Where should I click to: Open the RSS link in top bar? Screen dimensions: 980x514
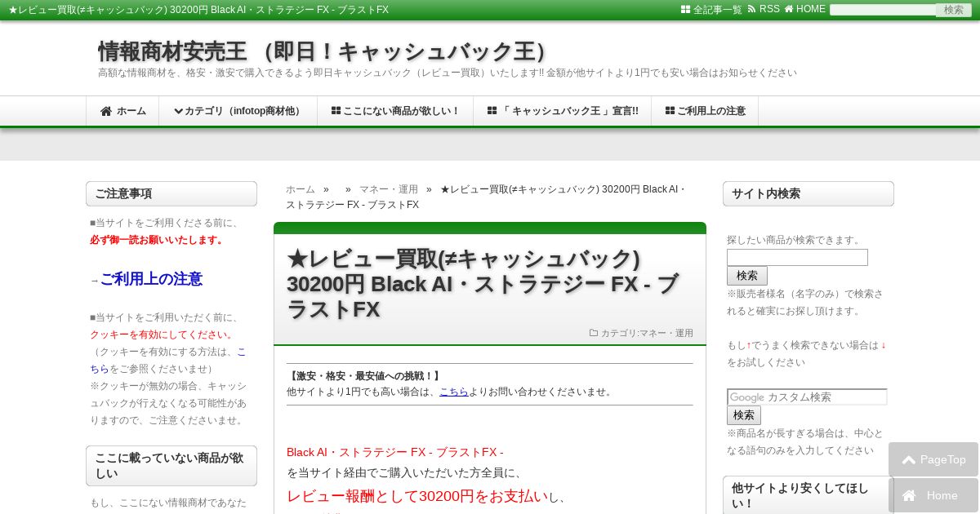[769, 9]
